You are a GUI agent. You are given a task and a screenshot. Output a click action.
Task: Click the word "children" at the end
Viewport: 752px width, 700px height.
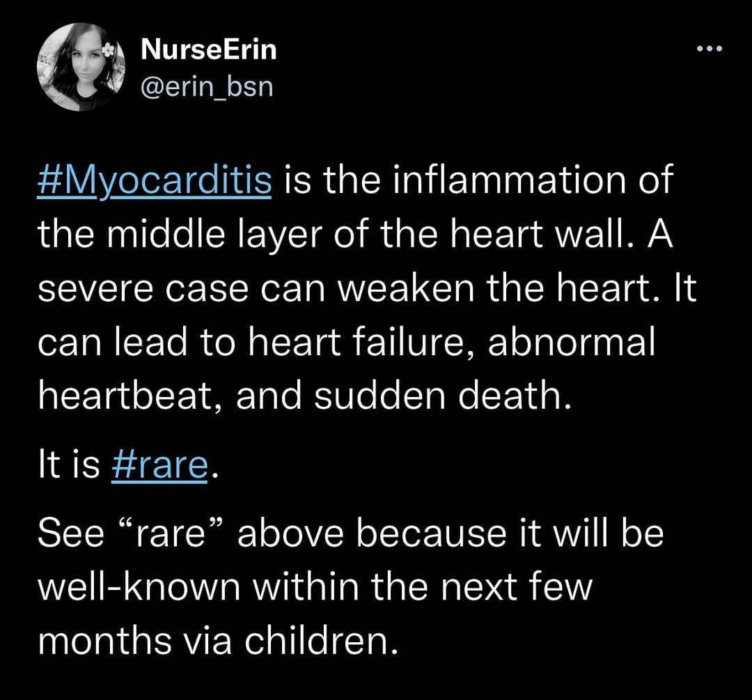point(321,641)
